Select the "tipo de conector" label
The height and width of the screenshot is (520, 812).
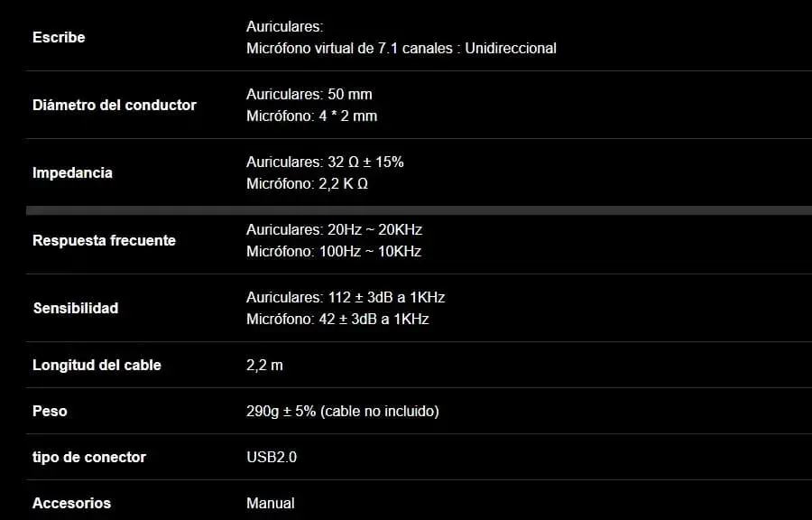(88, 457)
